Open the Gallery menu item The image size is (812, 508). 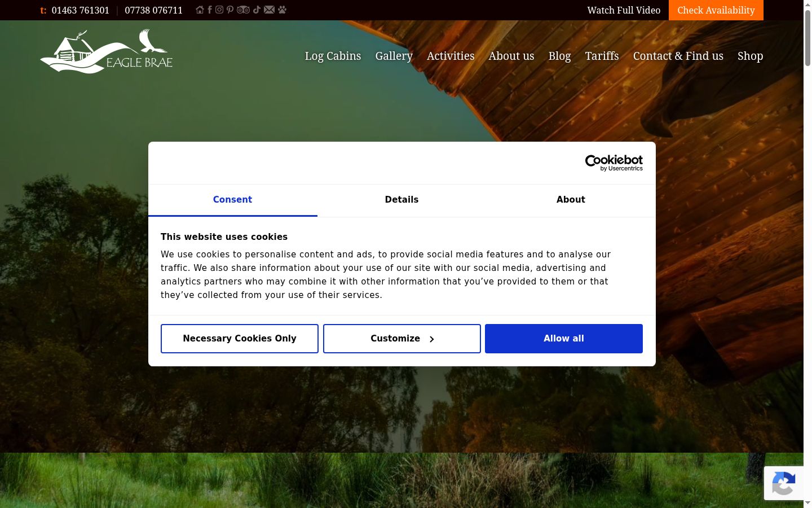394,56
